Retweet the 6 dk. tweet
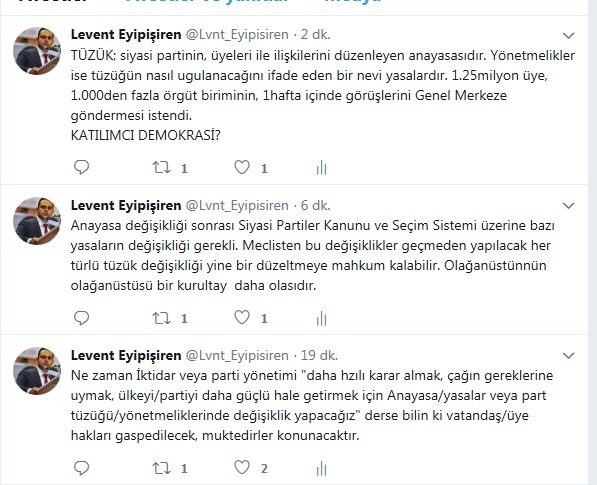Image resolution: width=597 pixels, height=485 pixels. (161, 318)
